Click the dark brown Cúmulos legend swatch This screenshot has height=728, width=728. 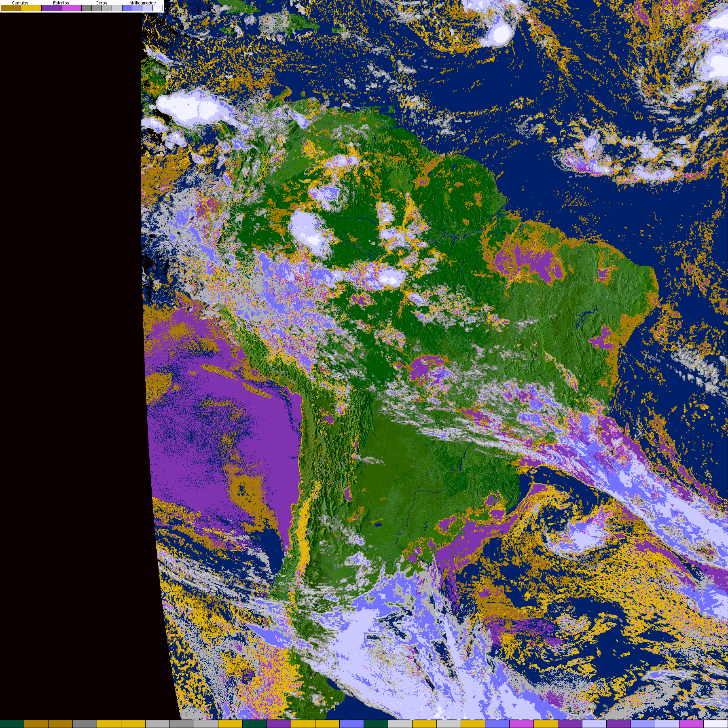pyautogui.click(x=11, y=8)
